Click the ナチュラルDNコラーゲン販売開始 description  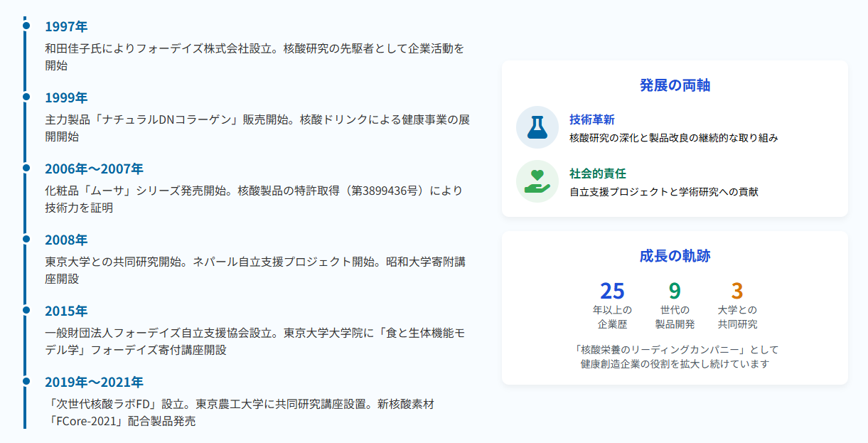tap(257, 128)
